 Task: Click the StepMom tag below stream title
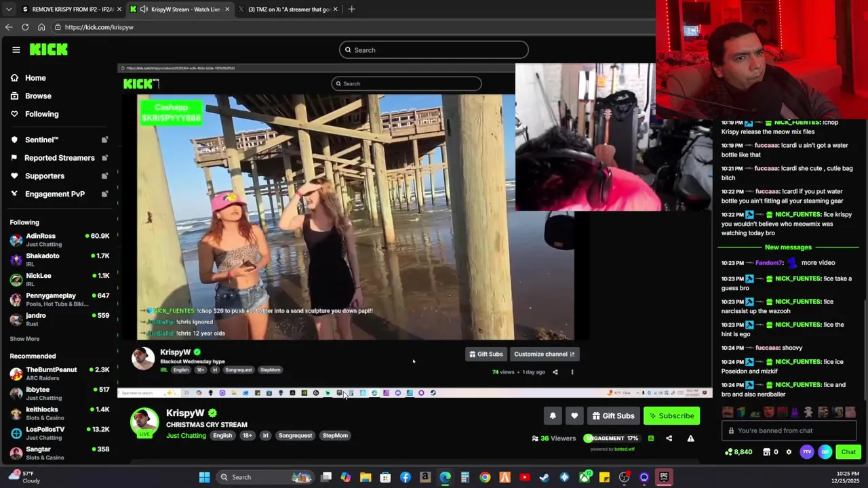(335, 436)
